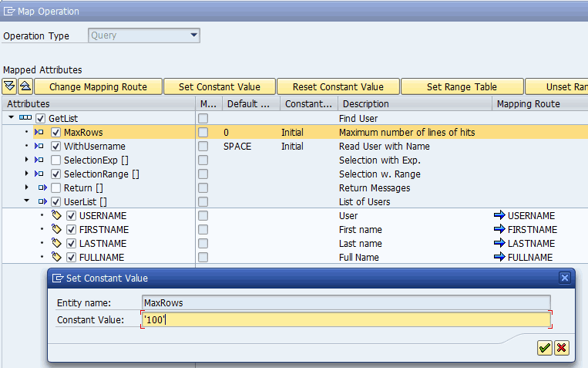
Task: Click 'Maximum number of lines of hits' description
Action: point(407,133)
